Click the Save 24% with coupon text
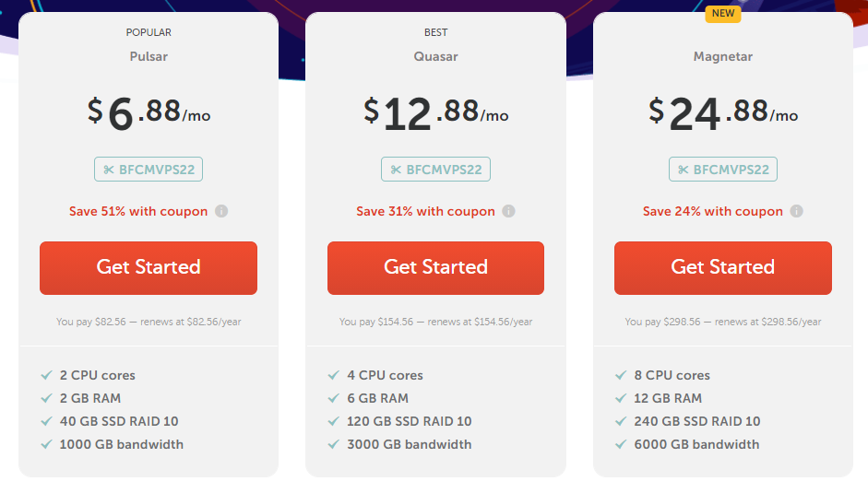This screenshot has height=493, width=868. [x=713, y=211]
